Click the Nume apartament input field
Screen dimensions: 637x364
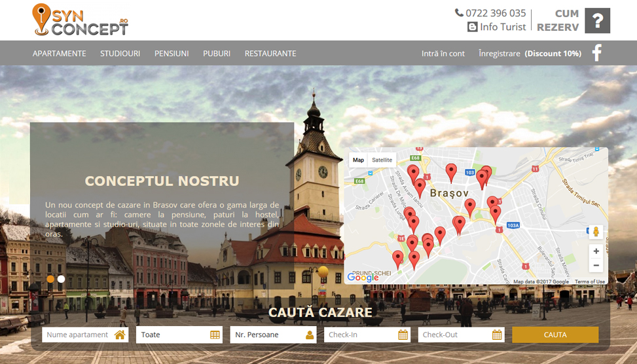(85, 335)
